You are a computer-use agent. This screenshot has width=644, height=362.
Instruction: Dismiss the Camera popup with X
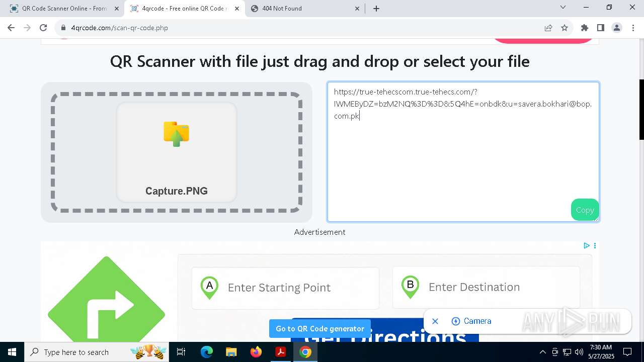(435, 321)
